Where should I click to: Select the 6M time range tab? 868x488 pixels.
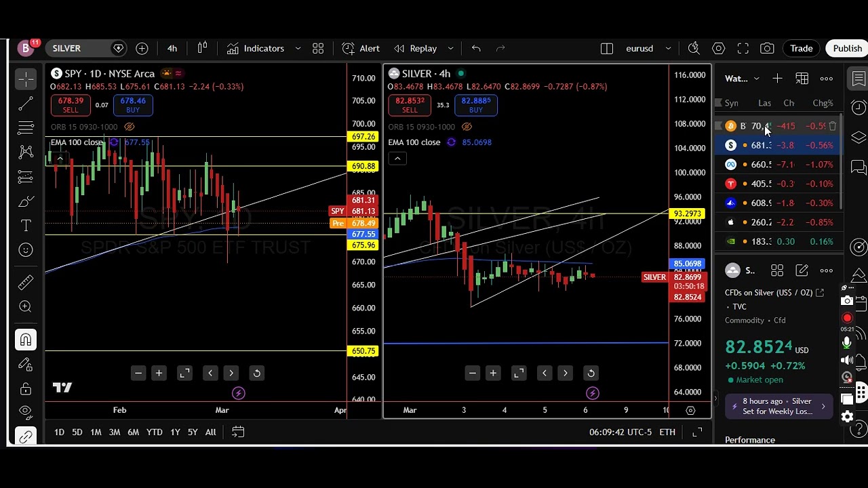tap(133, 432)
